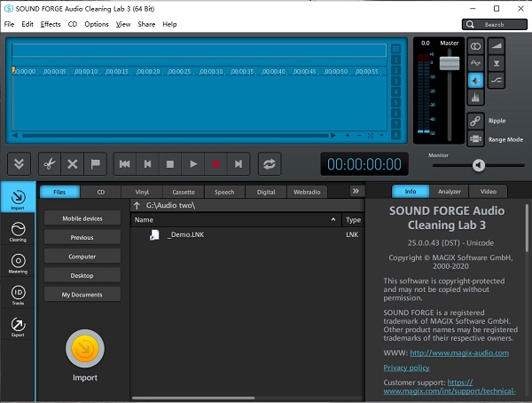Sort files by the Name column

tap(236, 220)
